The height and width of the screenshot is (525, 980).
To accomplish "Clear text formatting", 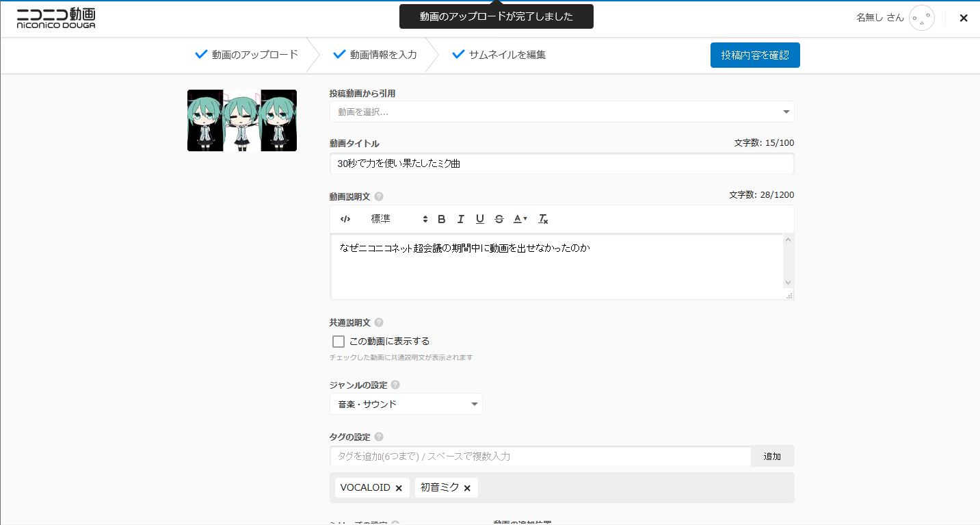I will pyautogui.click(x=543, y=219).
